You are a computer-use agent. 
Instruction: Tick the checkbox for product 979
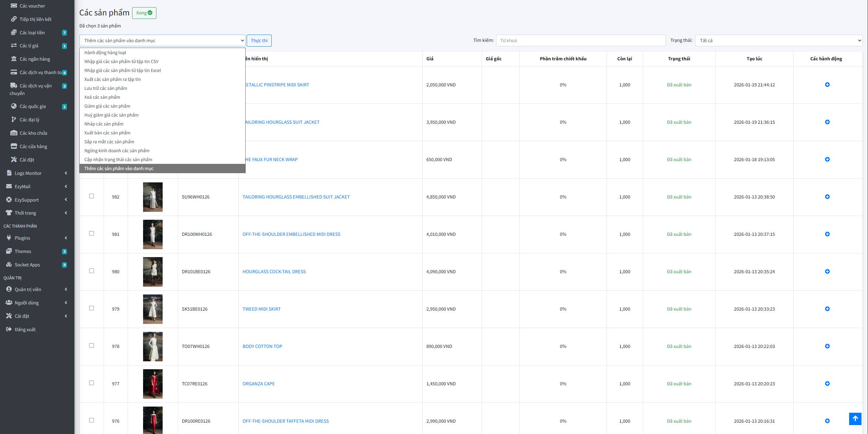(92, 308)
